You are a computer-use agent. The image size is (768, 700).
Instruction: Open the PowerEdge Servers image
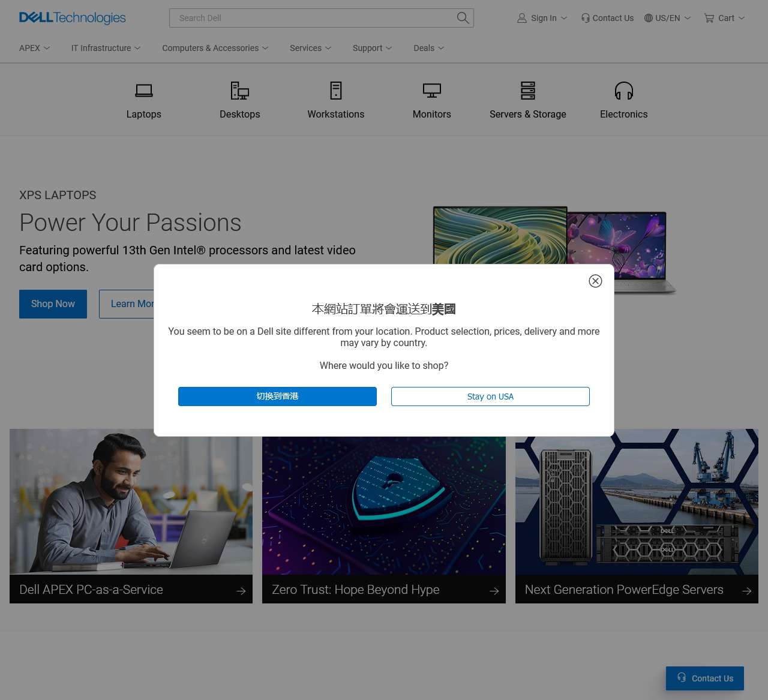[x=637, y=502]
